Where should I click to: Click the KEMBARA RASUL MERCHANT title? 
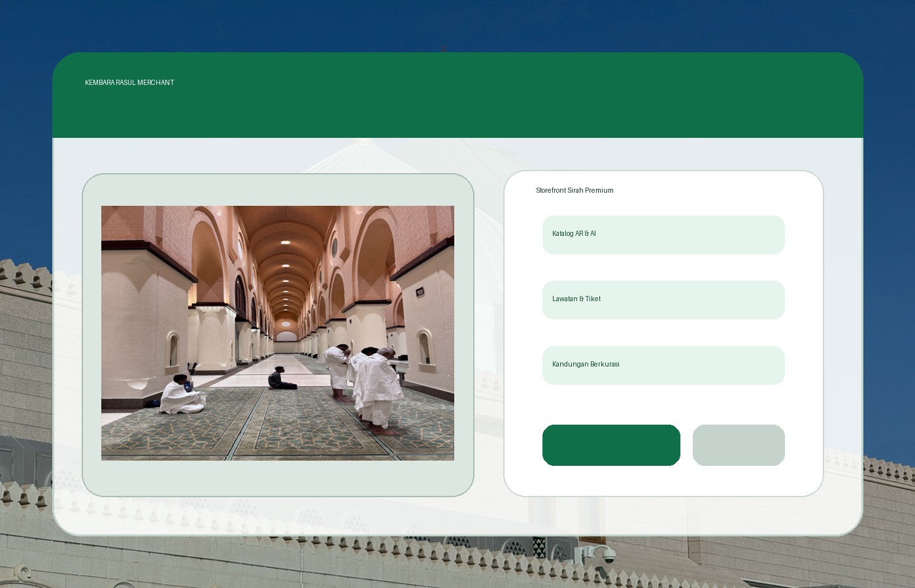pos(129,82)
